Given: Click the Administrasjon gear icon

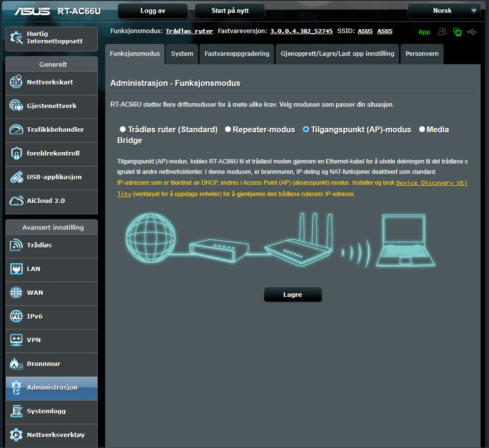Looking at the screenshot, I should point(16,387).
